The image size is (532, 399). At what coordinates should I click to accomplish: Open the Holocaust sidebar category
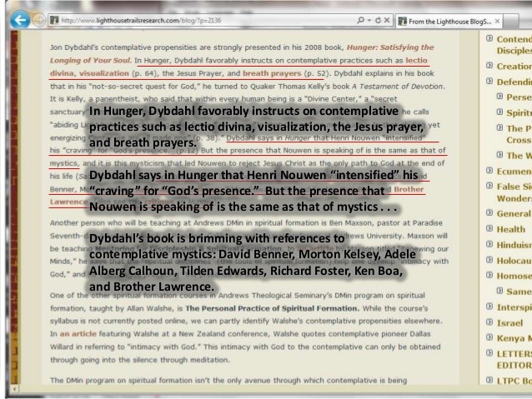(514, 261)
